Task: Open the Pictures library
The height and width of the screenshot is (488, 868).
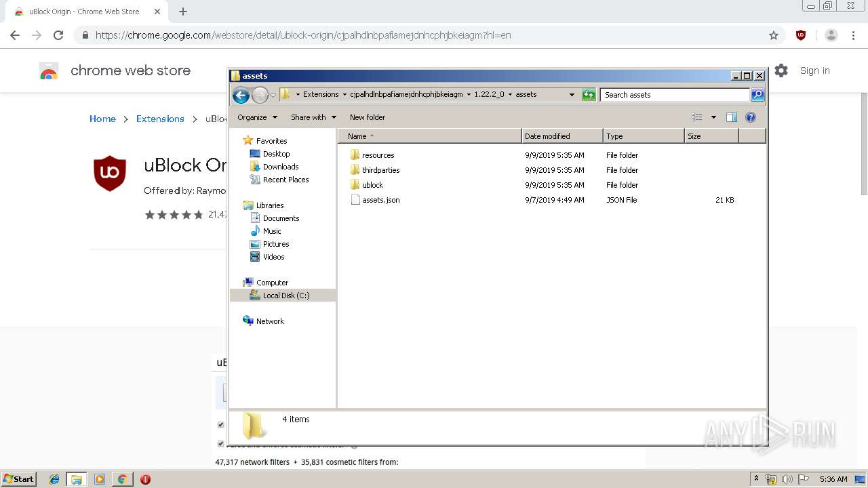Action: pos(276,244)
